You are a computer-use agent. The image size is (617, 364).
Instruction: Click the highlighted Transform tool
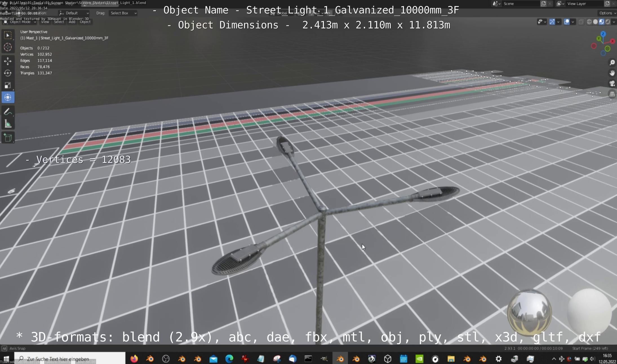tap(8, 97)
